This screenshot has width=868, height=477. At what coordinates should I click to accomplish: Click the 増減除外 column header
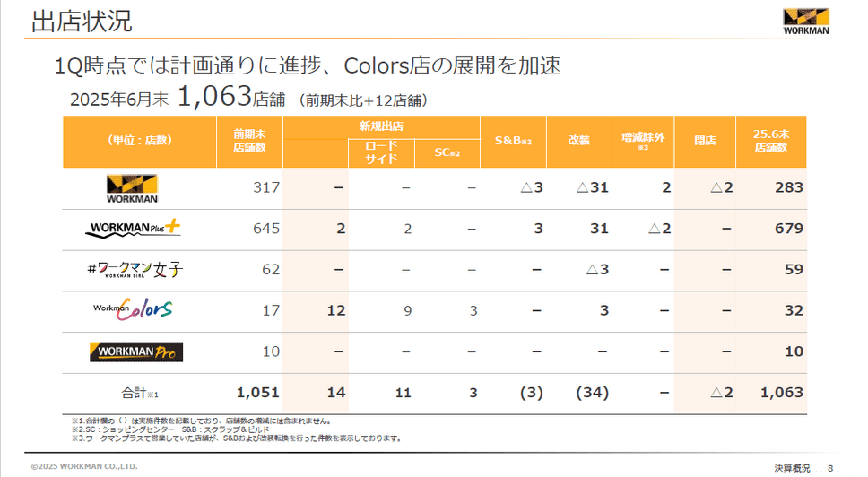tap(644, 140)
